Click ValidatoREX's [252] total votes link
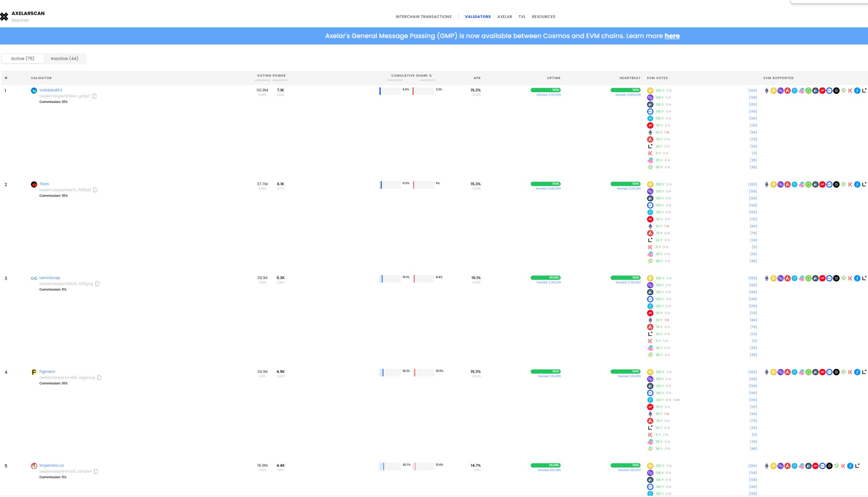868x497 pixels. [x=752, y=91]
